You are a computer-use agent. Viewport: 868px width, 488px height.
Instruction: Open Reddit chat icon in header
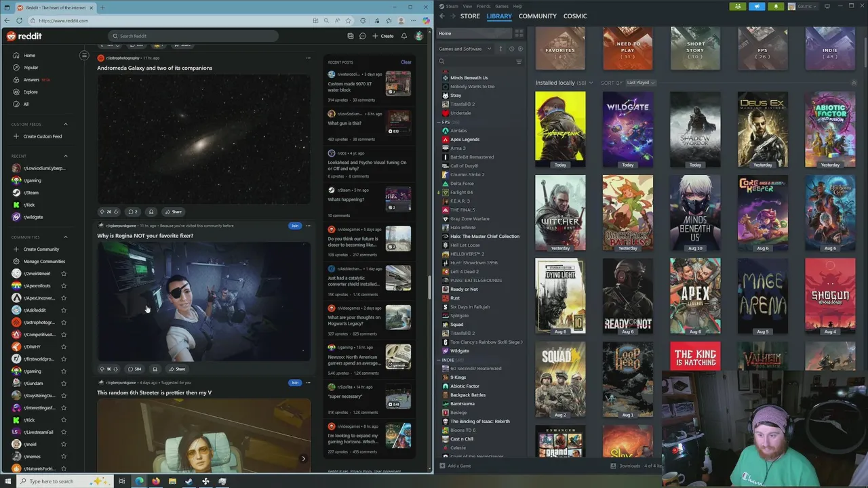(x=363, y=36)
